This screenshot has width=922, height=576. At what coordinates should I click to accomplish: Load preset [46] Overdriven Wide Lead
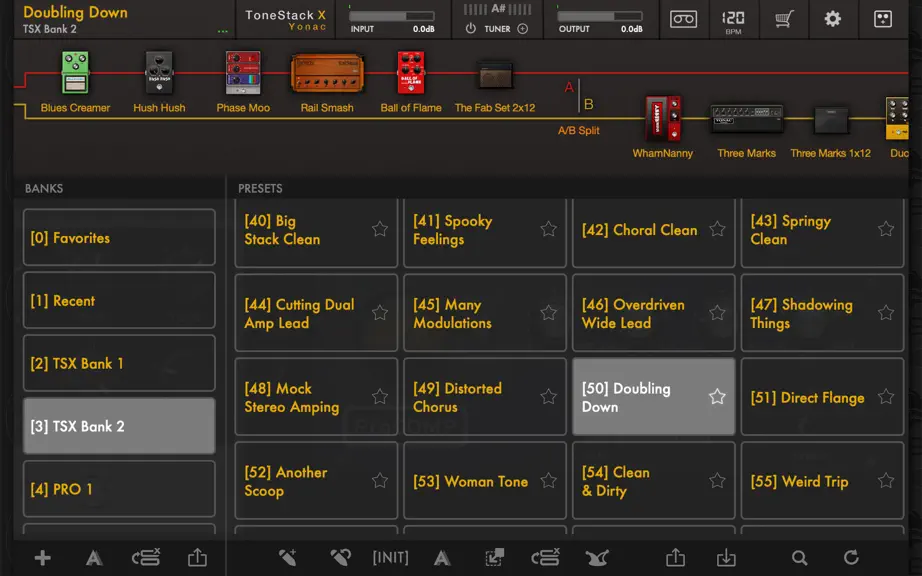point(653,313)
